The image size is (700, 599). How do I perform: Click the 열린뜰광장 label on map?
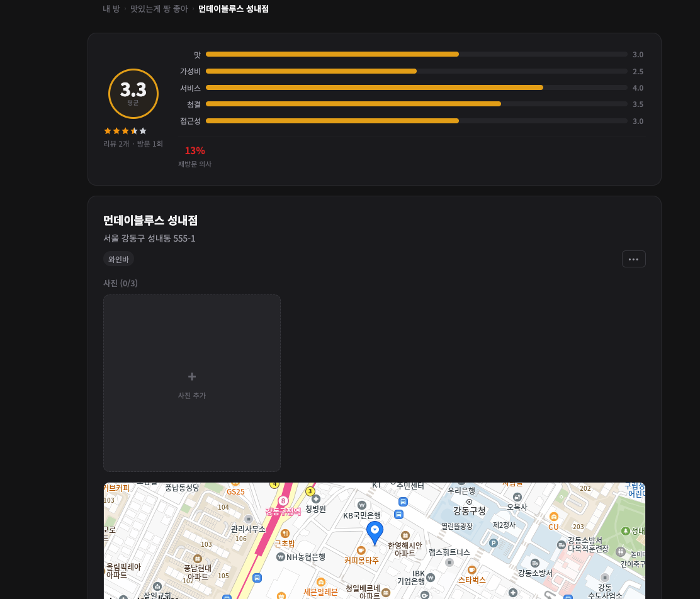pos(456,526)
